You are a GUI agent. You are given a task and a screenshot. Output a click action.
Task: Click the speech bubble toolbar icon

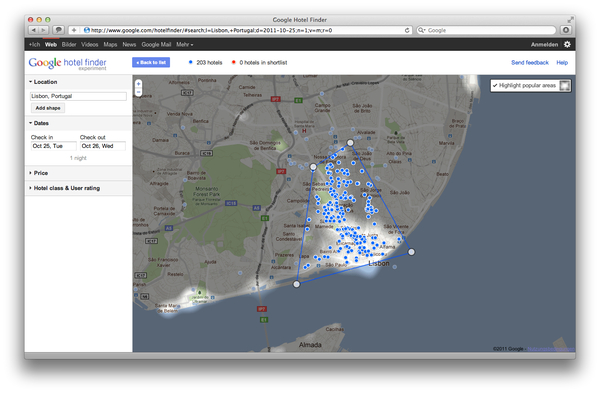[x=58, y=30]
